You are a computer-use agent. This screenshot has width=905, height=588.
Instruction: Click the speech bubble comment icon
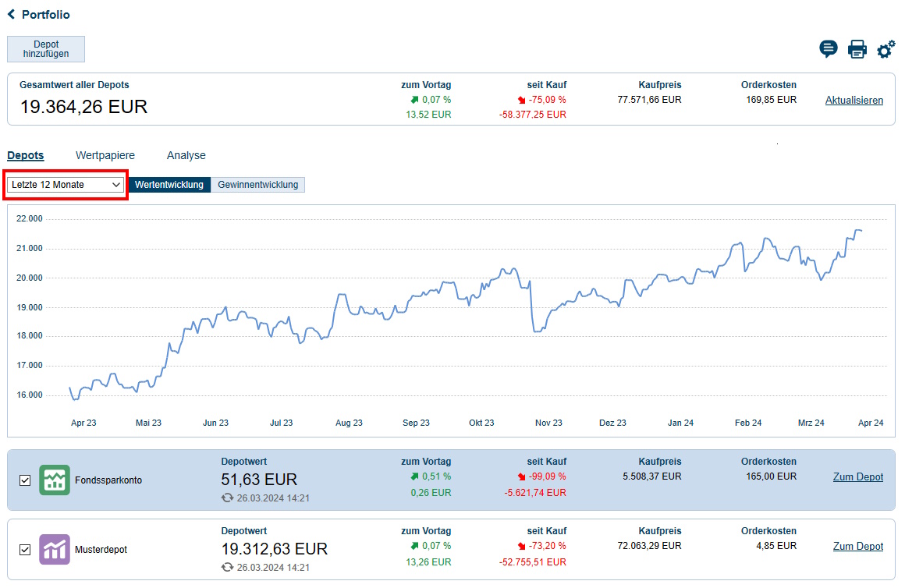[x=828, y=49]
